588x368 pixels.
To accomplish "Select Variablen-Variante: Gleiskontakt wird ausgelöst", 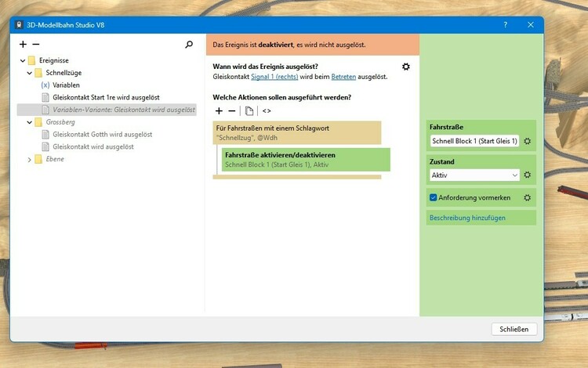I will click(x=124, y=110).
